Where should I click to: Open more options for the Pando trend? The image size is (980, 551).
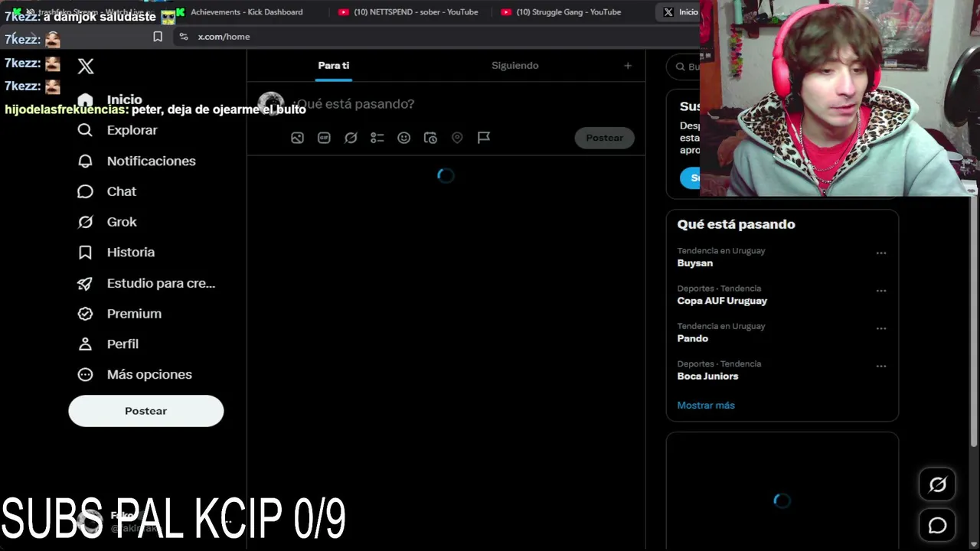881,328
